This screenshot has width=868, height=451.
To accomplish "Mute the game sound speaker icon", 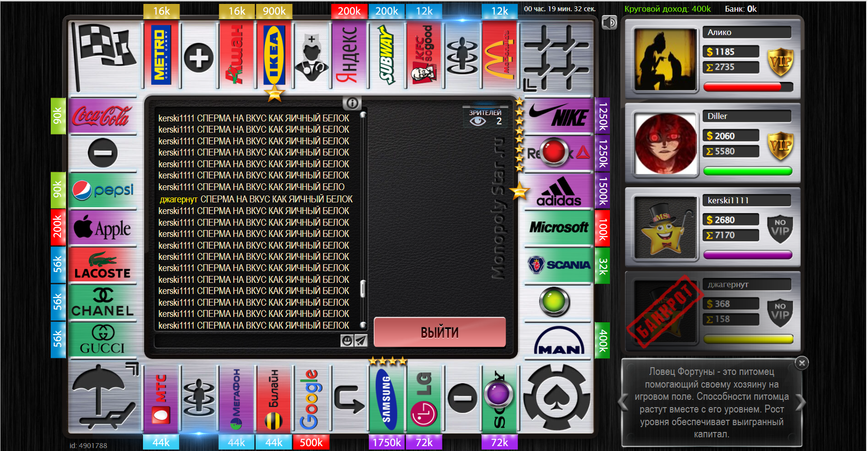I will pos(609,22).
